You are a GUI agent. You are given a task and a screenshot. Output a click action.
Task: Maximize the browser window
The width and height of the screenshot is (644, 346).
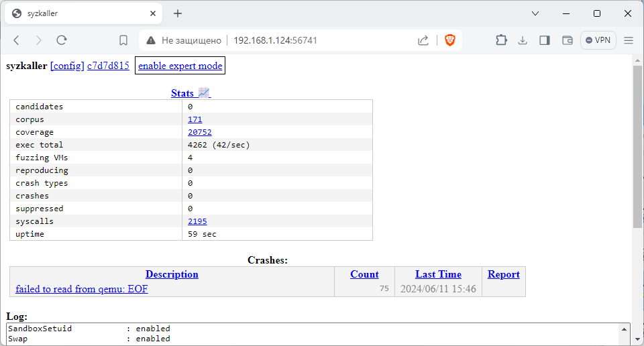coord(597,13)
